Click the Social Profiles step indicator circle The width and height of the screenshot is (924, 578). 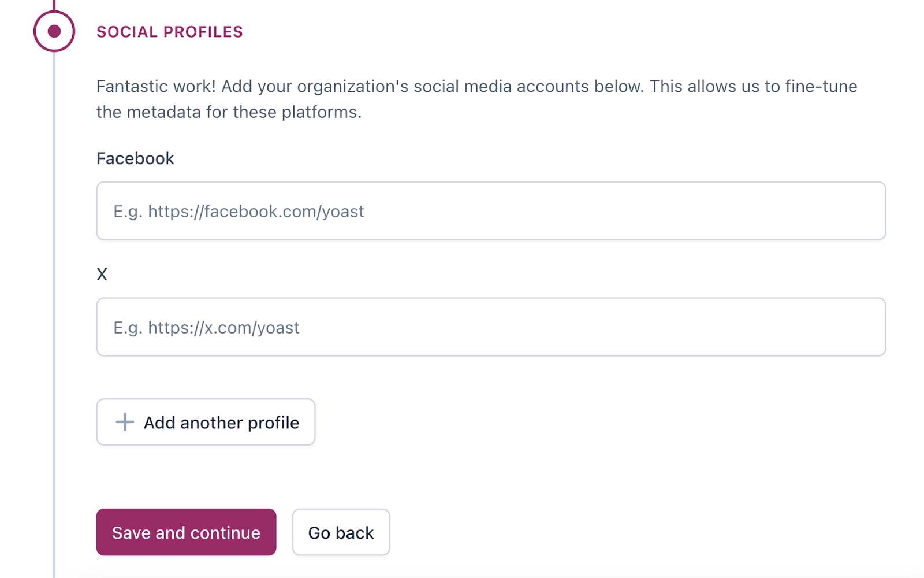[53, 31]
